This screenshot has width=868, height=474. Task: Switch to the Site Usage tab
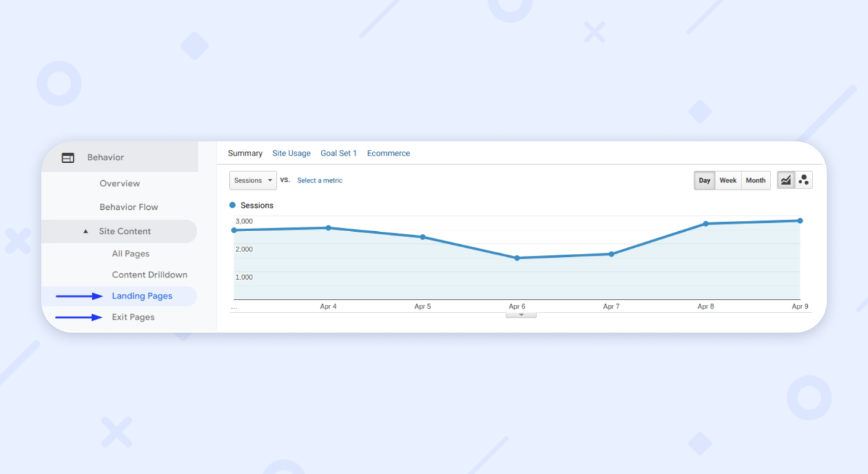291,153
